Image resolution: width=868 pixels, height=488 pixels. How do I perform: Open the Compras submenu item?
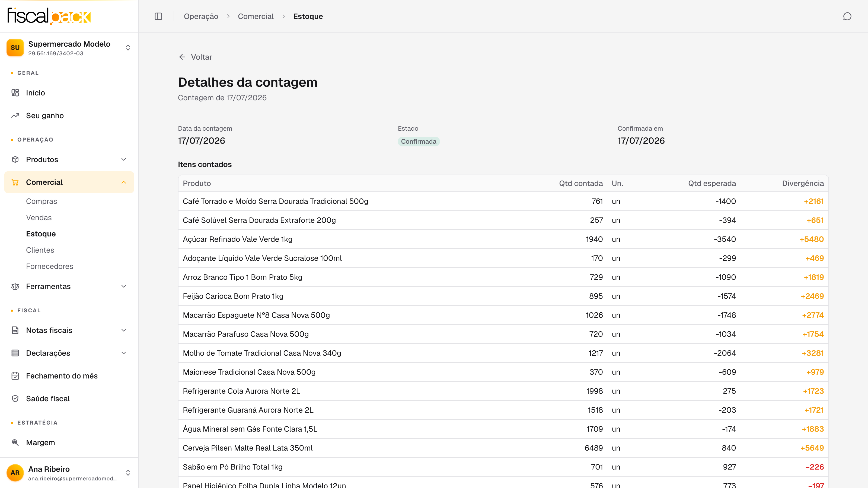pos(42,201)
